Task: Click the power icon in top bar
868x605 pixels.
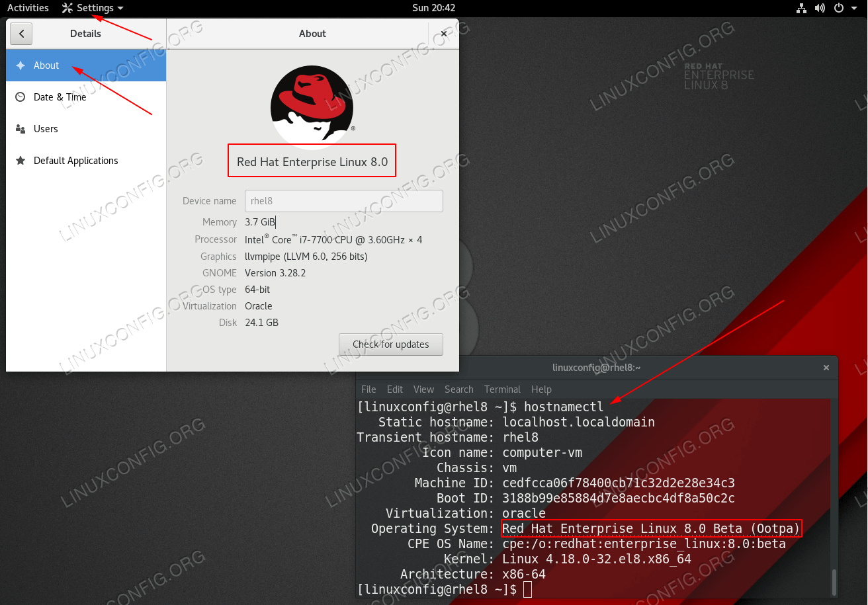Action: point(838,8)
